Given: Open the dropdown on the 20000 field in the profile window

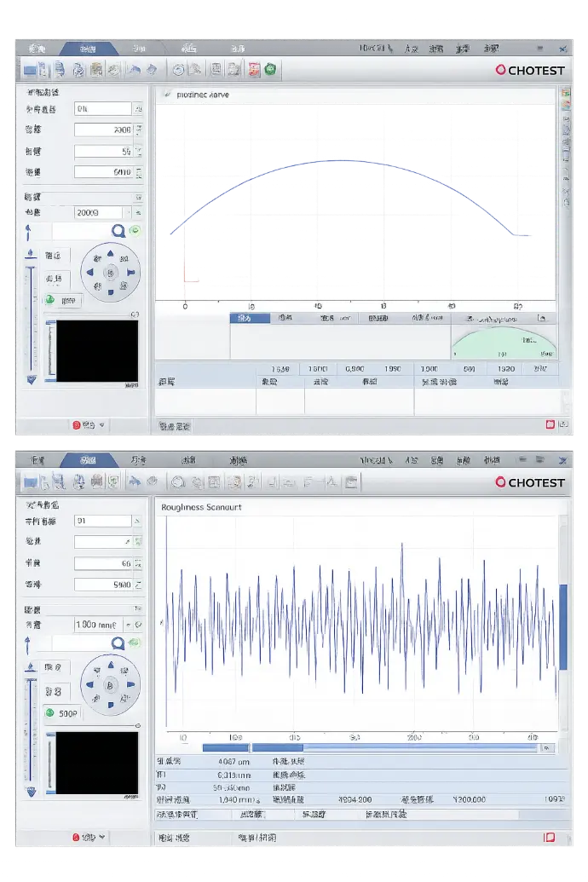Looking at the screenshot, I should click(x=139, y=212).
